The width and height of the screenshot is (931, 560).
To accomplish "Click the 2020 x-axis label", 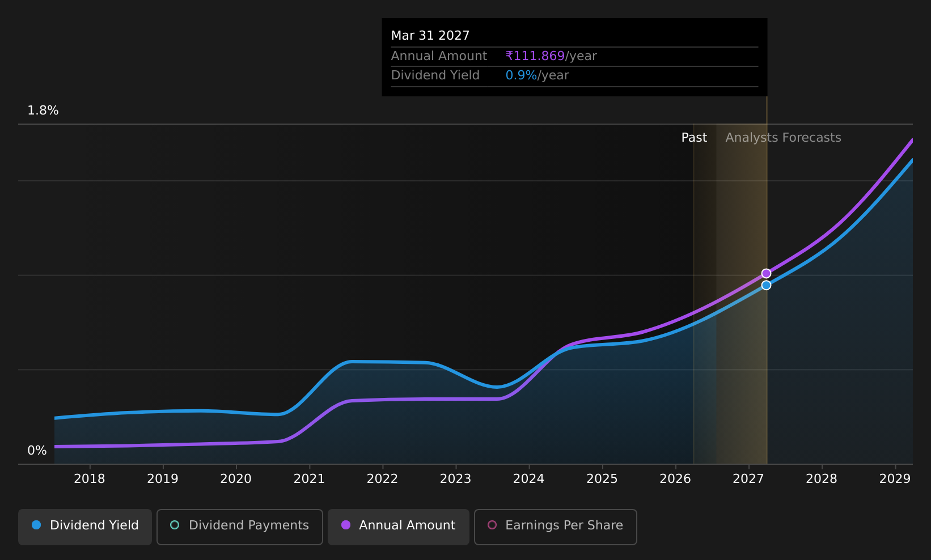I will tap(236, 479).
